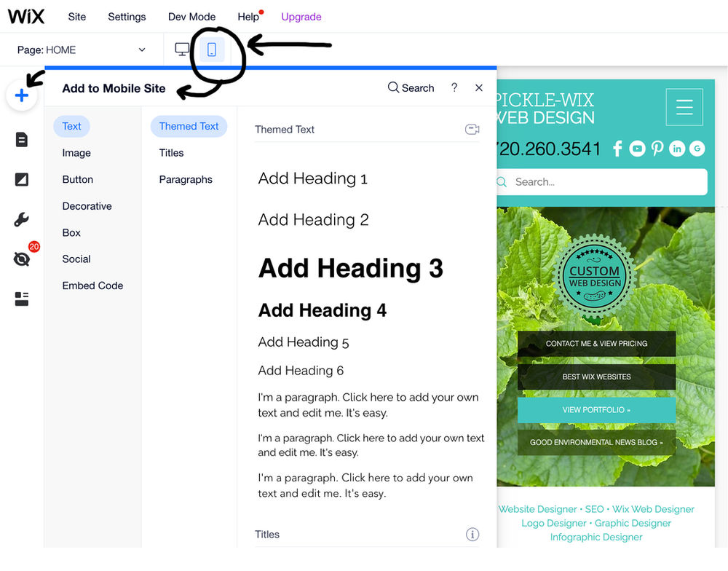The width and height of the screenshot is (728, 571).
Task: Click the Upgrade link
Action: pyautogui.click(x=301, y=16)
